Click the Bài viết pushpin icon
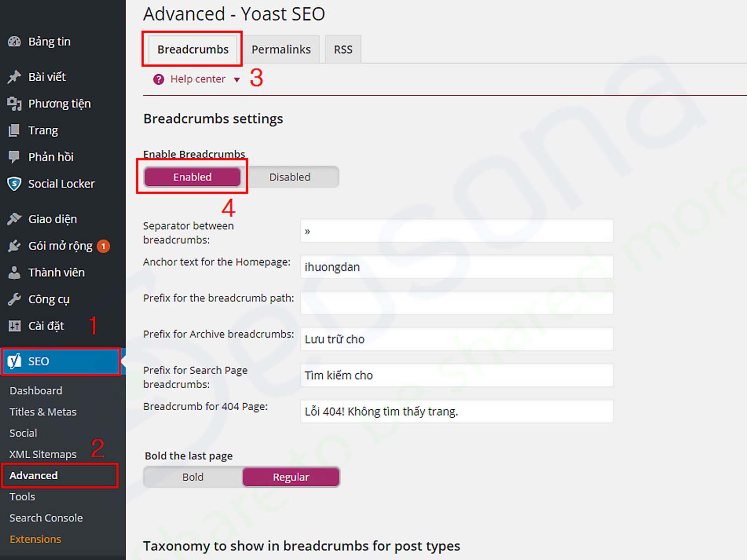This screenshot has height=560, width=747. click(14, 77)
